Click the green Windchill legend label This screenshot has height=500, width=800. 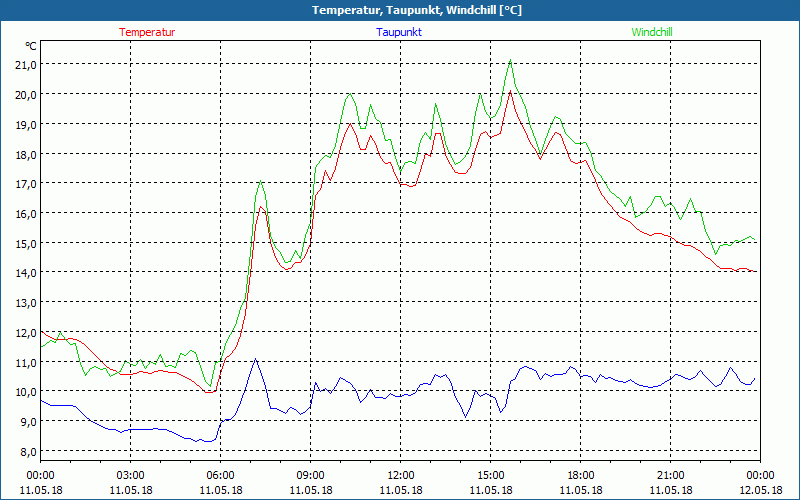652,32
